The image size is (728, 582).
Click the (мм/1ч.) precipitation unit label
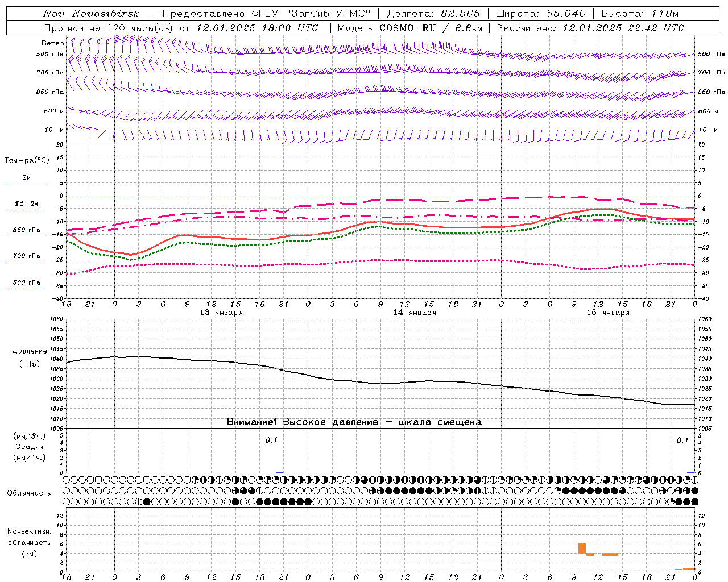pyautogui.click(x=30, y=458)
